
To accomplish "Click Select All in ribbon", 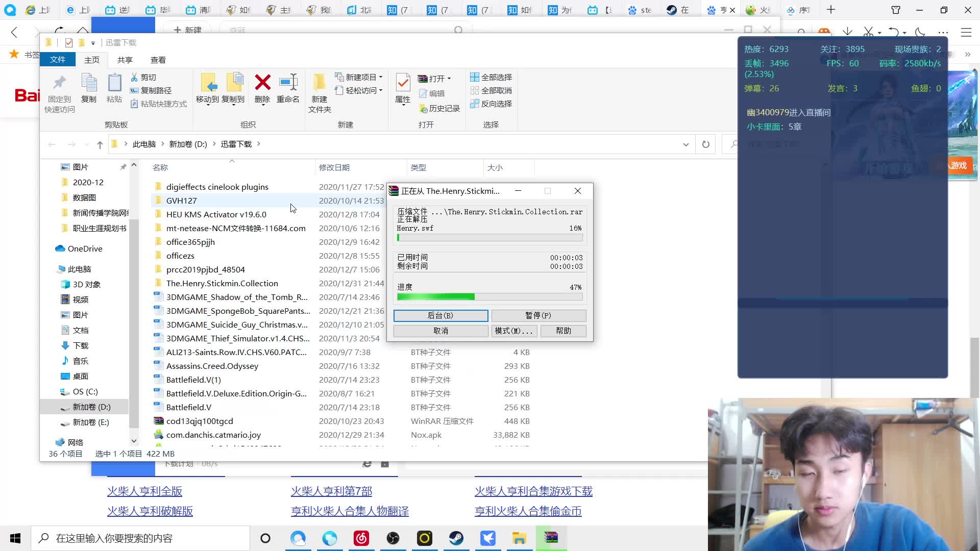I will point(491,77).
